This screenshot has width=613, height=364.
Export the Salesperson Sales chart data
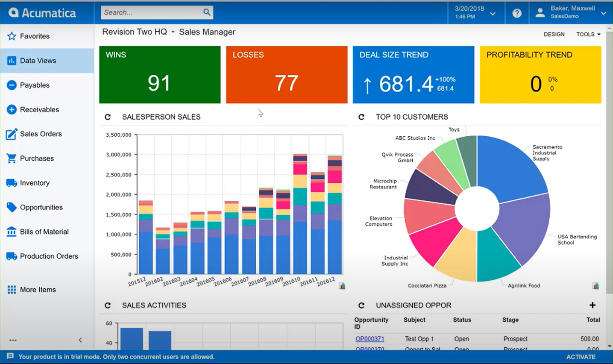click(341, 285)
